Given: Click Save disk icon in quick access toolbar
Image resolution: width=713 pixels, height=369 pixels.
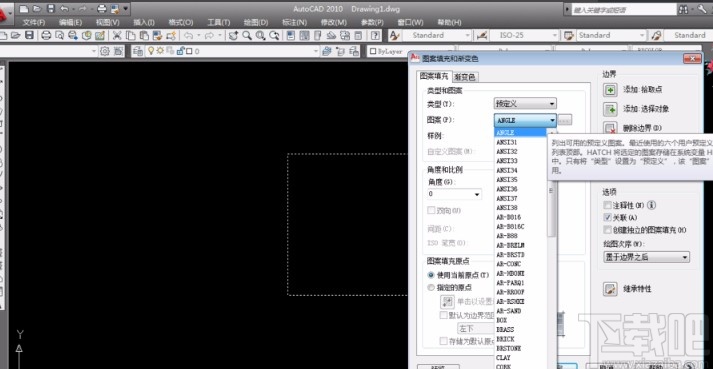Looking at the screenshot, I should [51, 9].
